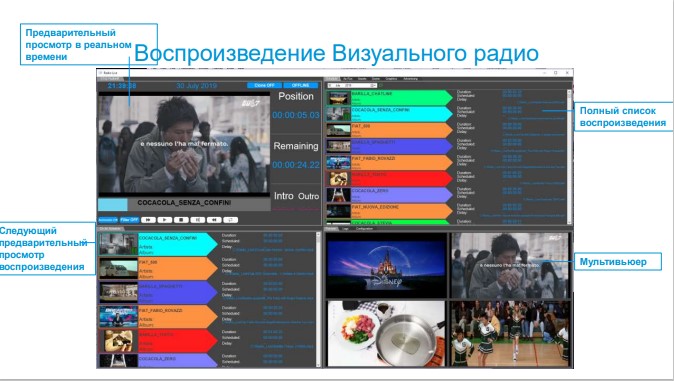Toggle the Automation button left of Filler OFF
Viewport: 674px width, 381px height.
pos(108,220)
